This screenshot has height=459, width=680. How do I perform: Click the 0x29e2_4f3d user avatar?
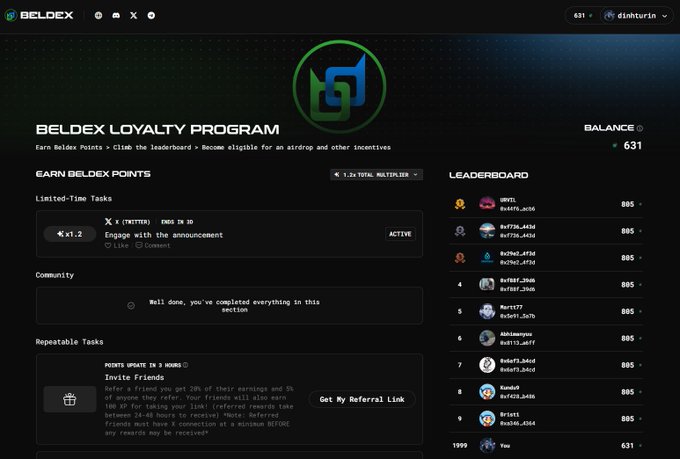click(x=487, y=258)
